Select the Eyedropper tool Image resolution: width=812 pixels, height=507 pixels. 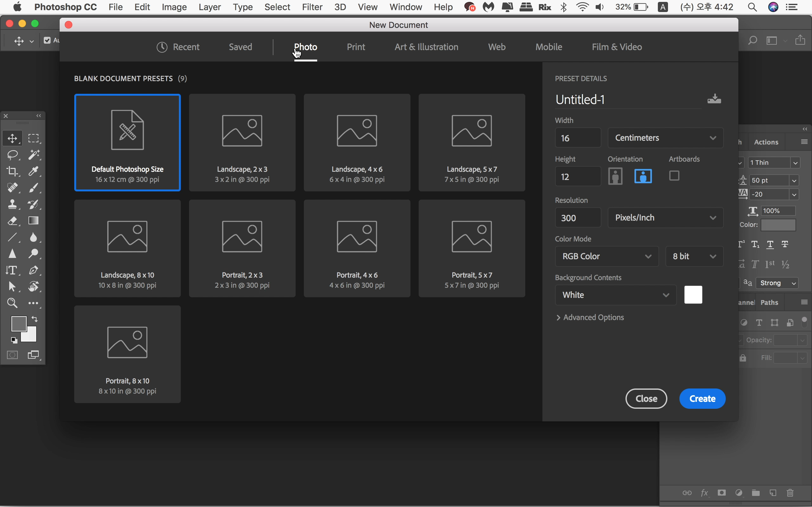(33, 171)
